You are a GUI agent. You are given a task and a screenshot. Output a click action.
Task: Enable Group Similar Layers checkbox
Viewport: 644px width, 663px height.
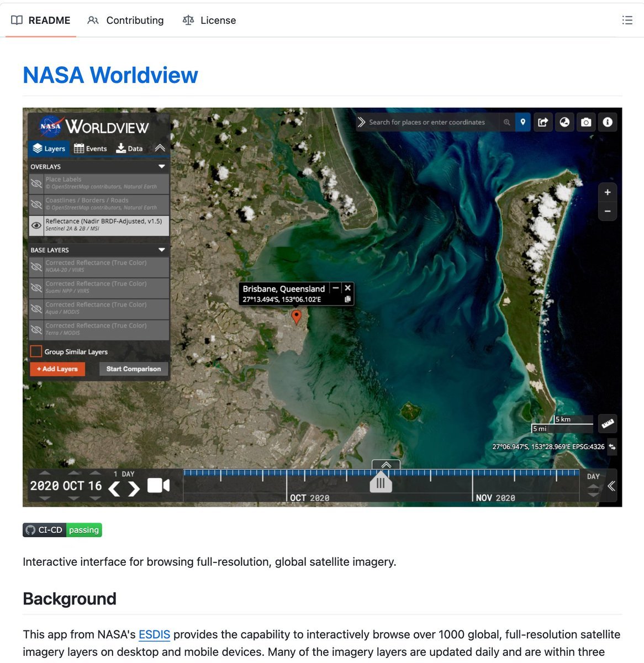pos(36,351)
